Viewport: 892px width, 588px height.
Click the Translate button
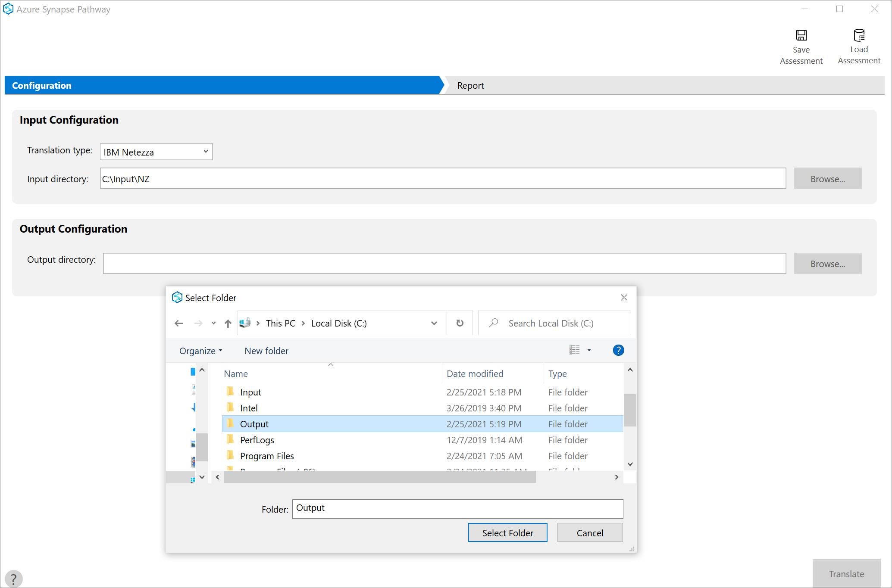847,570
